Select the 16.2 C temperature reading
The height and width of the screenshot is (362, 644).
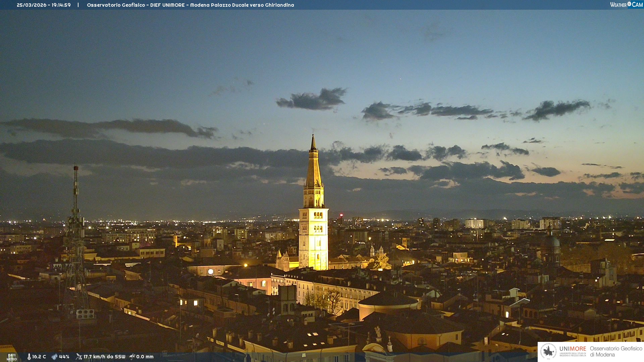click(39, 357)
